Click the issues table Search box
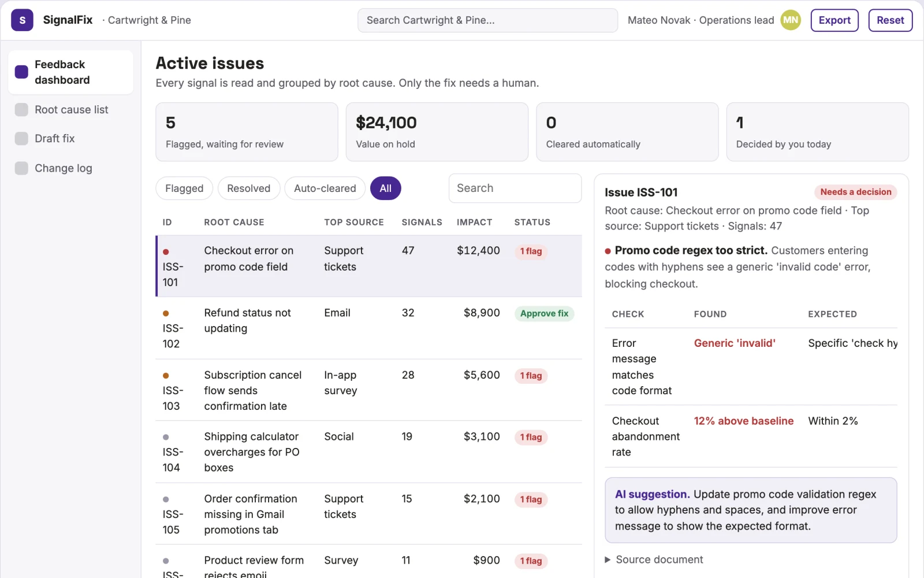The width and height of the screenshot is (924, 578). pyautogui.click(x=515, y=188)
